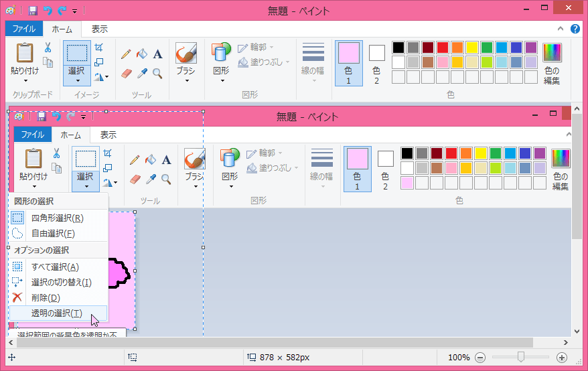Choose 自由選択(F) in the canvas menu
588x371 pixels.
[x=58, y=233]
